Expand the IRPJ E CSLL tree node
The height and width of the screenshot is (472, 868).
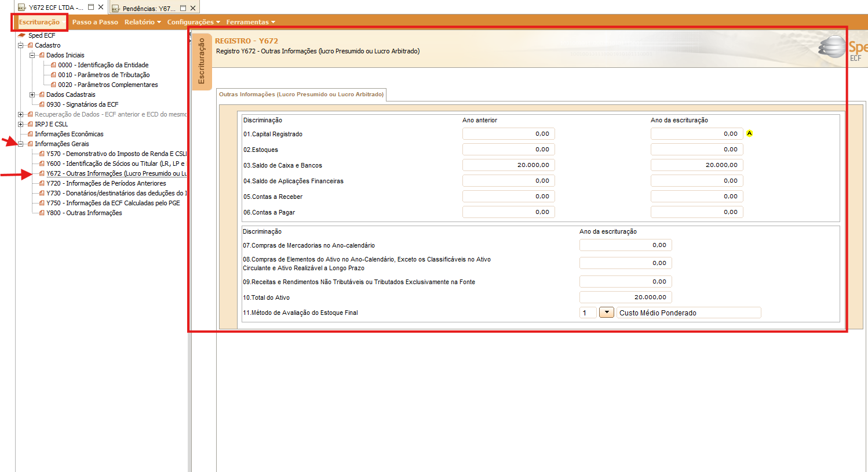point(21,124)
